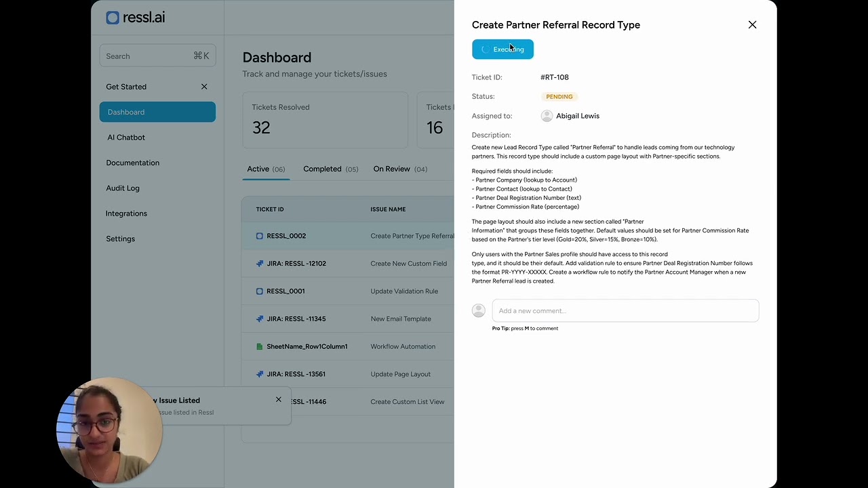868x488 pixels.
Task: Click the Dashboard page heading
Action: pyautogui.click(x=277, y=58)
